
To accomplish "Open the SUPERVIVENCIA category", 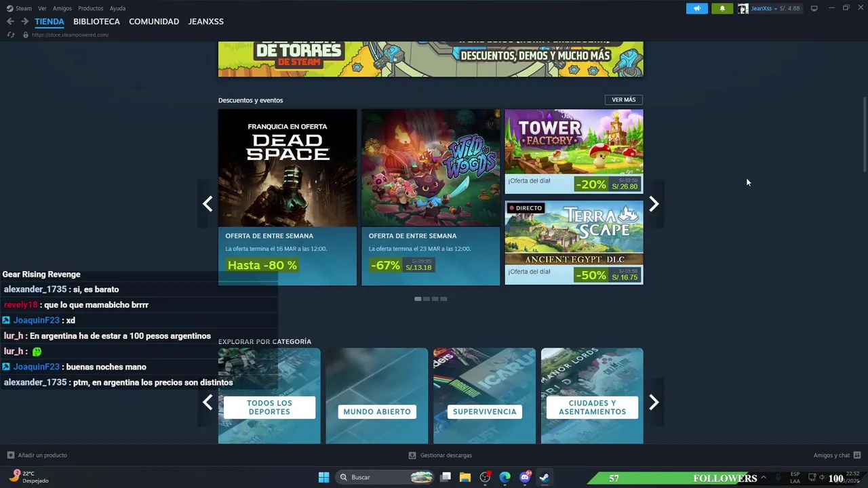I will coord(484,396).
